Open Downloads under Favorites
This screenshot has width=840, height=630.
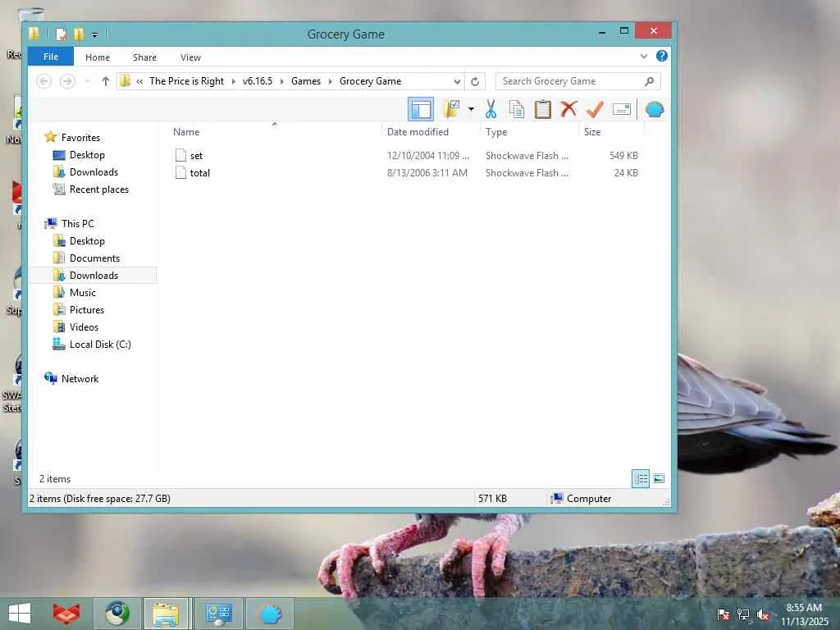pos(94,172)
